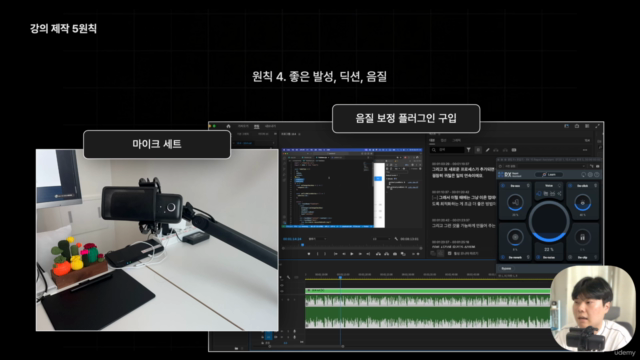The height and width of the screenshot is (360, 640).
Task: Click the Lift button in transport bar
Action: pos(378,254)
